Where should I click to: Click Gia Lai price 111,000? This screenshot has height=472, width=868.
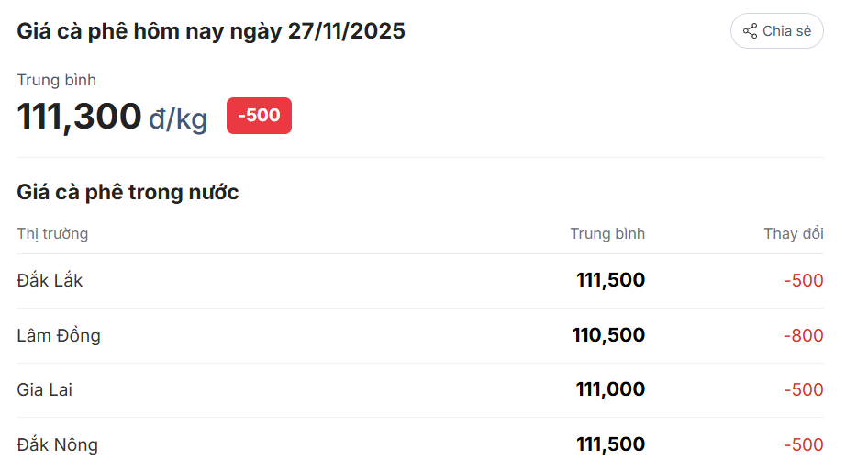click(610, 390)
